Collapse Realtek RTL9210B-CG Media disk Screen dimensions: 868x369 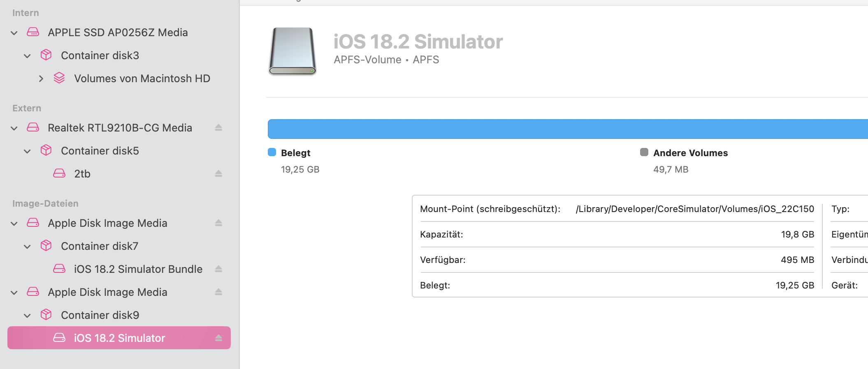click(14, 128)
